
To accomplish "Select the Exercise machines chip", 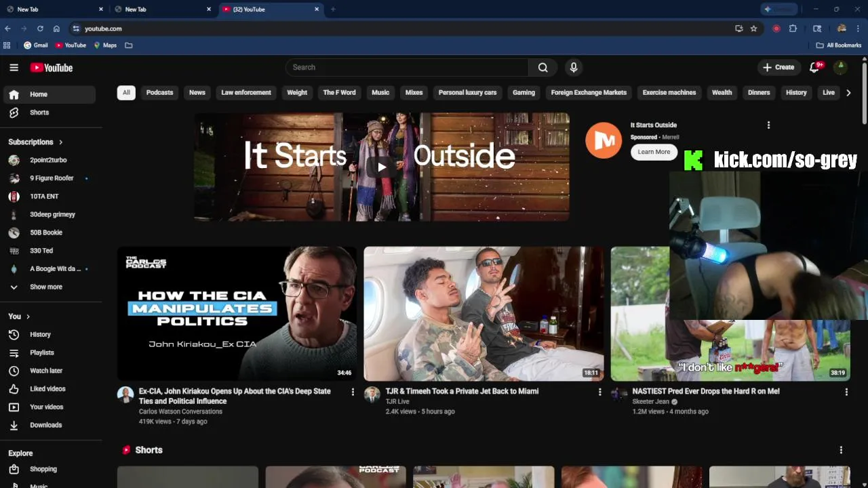I will [x=669, y=93].
